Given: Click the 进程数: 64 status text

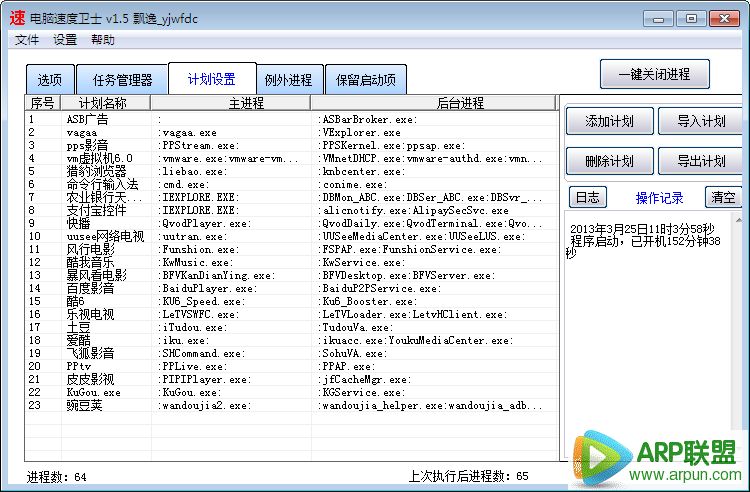Looking at the screenshot, I should click(x=56, y=477).
